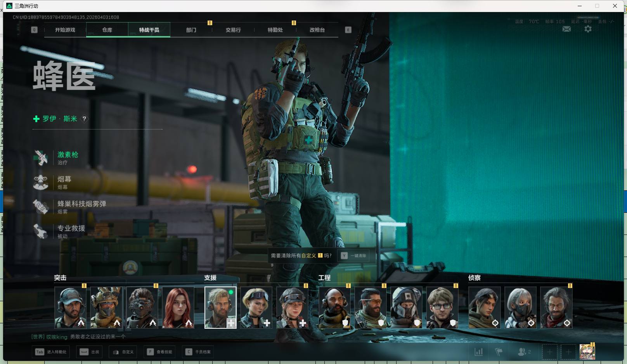Image resolution: width=627 pixels, height=364 pixels.
Task: Select the 激素枪 skill icon
Action: coord(41,158)
